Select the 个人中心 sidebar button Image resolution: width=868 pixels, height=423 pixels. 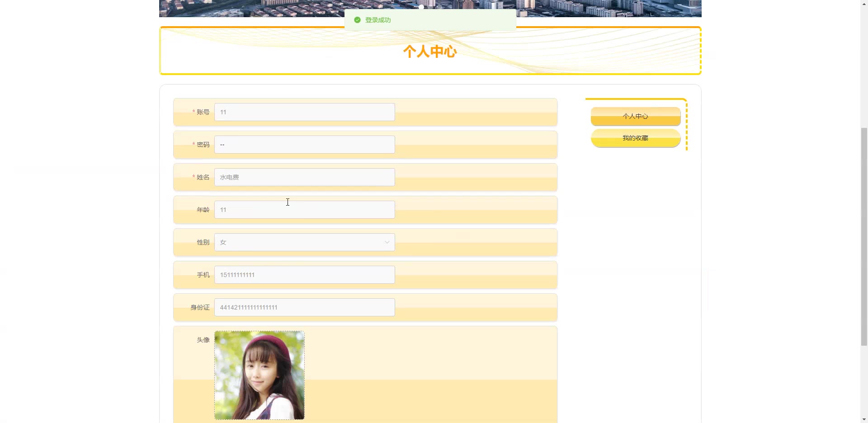[x=635, y=116]
